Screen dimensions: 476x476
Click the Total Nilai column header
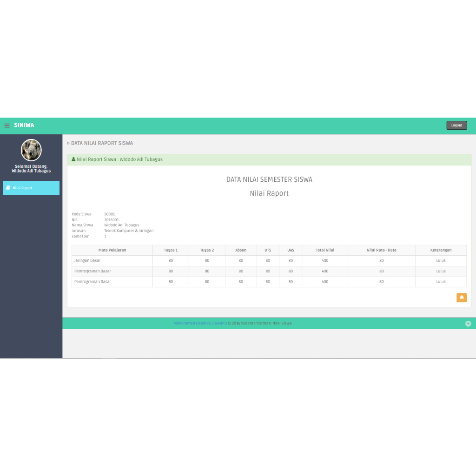click(324, 250)
